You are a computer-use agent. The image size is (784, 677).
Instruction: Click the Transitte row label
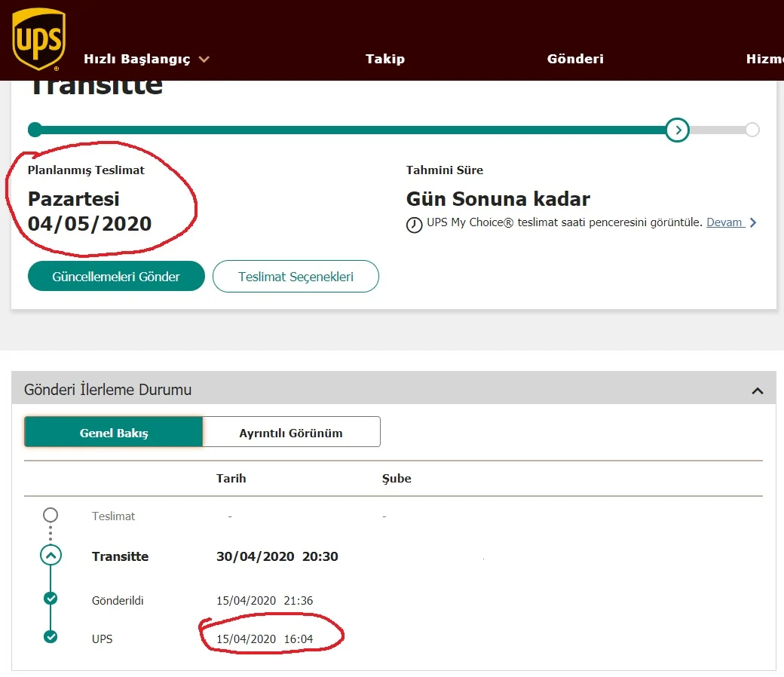[120, 556]
